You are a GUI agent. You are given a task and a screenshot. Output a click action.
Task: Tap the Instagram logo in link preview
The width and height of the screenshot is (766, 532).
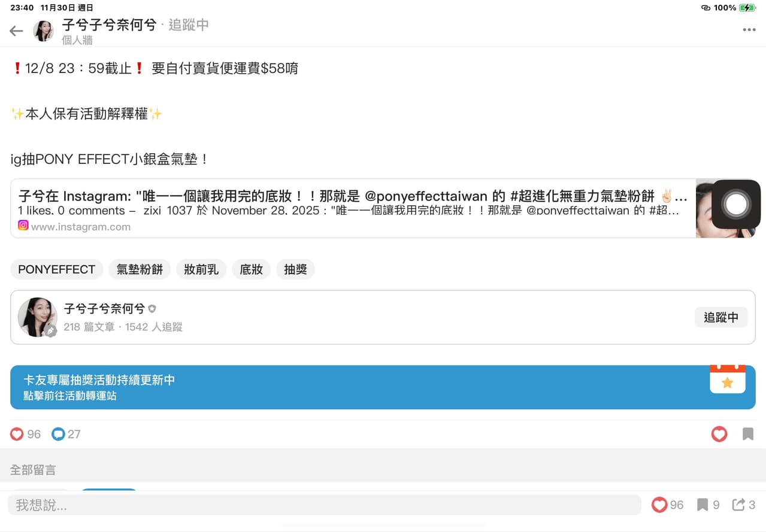click(23, 226)
